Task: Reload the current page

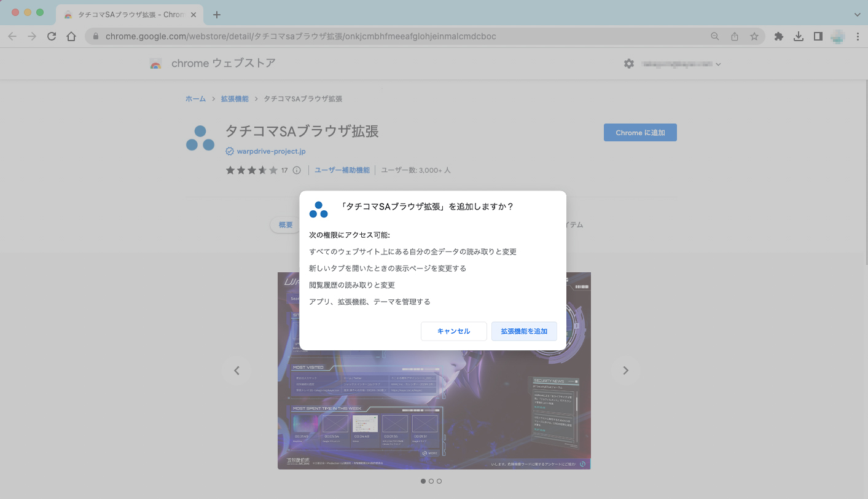Action: tap(52, 36)
